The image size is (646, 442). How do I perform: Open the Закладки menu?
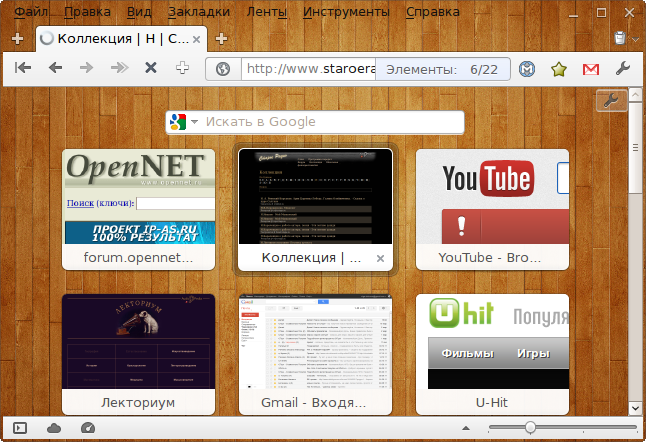tap(199, 12)
